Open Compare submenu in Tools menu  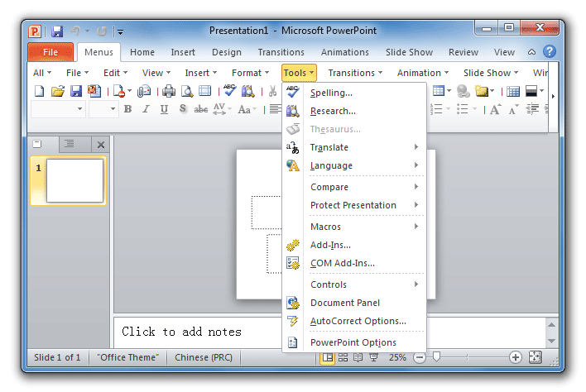[x=354, y=187]
